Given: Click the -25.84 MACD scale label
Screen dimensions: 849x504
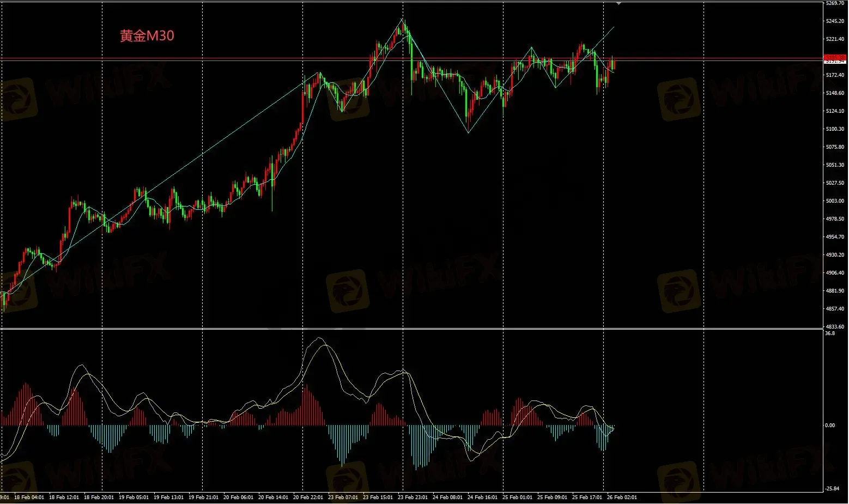Looking at the screenshot, I should pos(832,489).
